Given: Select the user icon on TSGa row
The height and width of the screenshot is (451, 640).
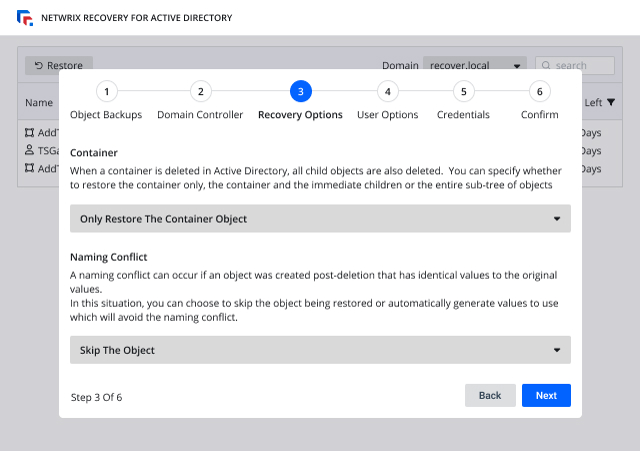Looking at the screenshot, I should pos(30,150).
